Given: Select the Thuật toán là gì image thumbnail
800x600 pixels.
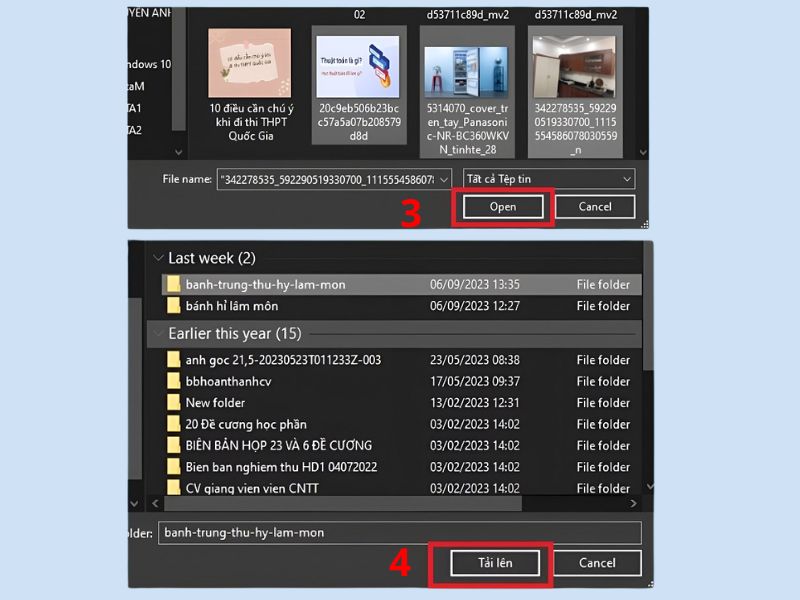Looking at the screenshot, I should pos(358,66).
